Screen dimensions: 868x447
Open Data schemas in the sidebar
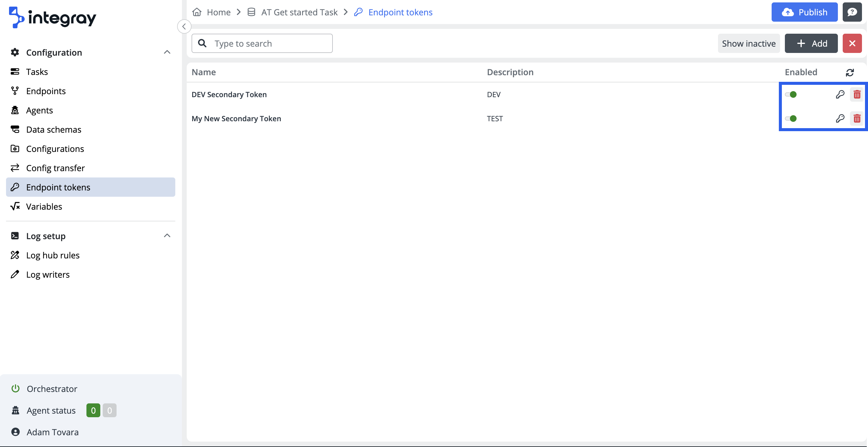(54, 130)
